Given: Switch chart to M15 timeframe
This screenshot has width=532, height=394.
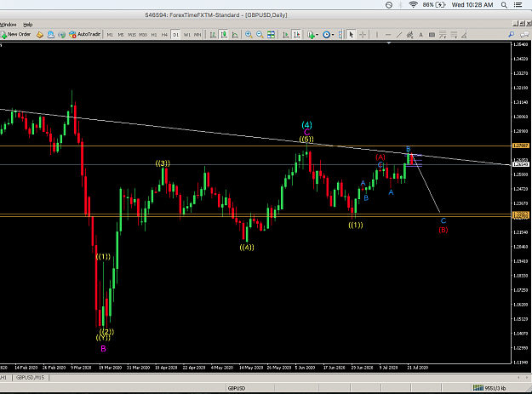Looking at the screenshot, I should click(x=132, y=35).
